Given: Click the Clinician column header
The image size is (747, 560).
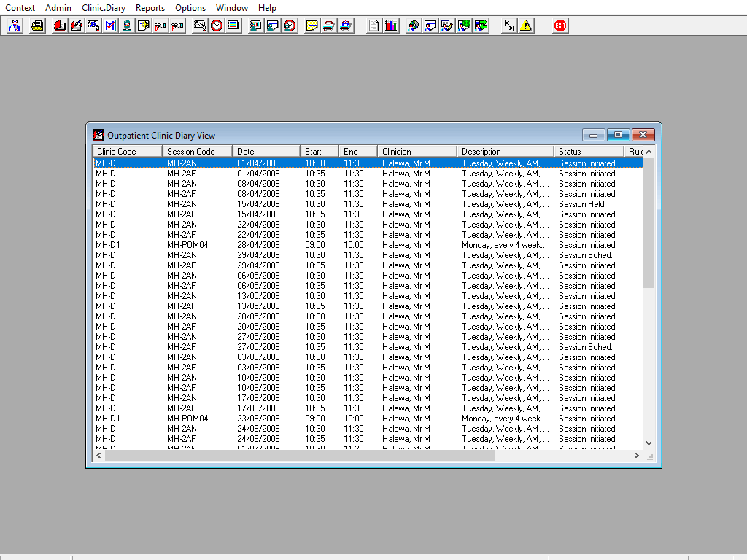Looking at the screenshot, I should tap(417, 152).
